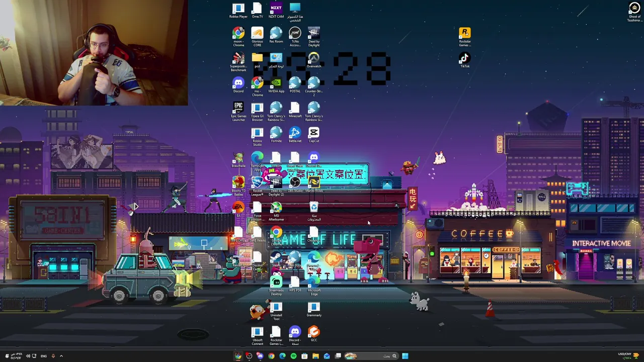Screen dimensions: 644x362
Task: Launch Ubisoft Connect
Action: [x=257, y=336]
